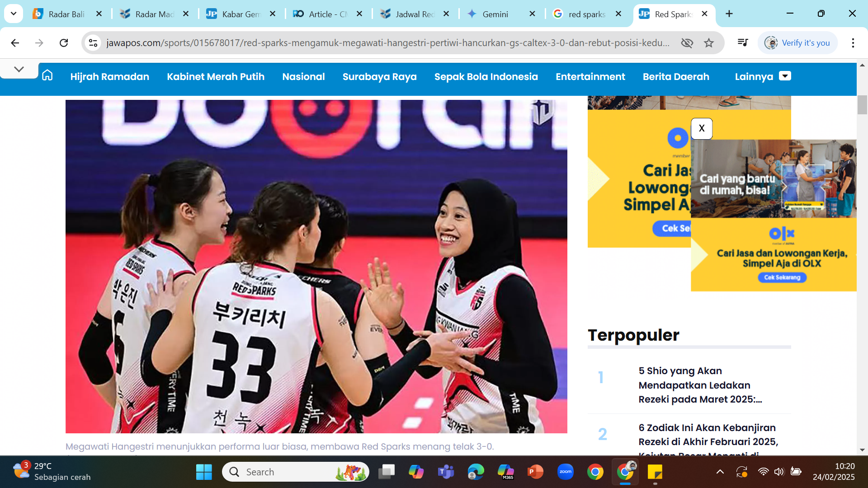This screenshot has height=488, width=868.
Task: Click the scrollbar up arrow
Action: pos(862,66)
